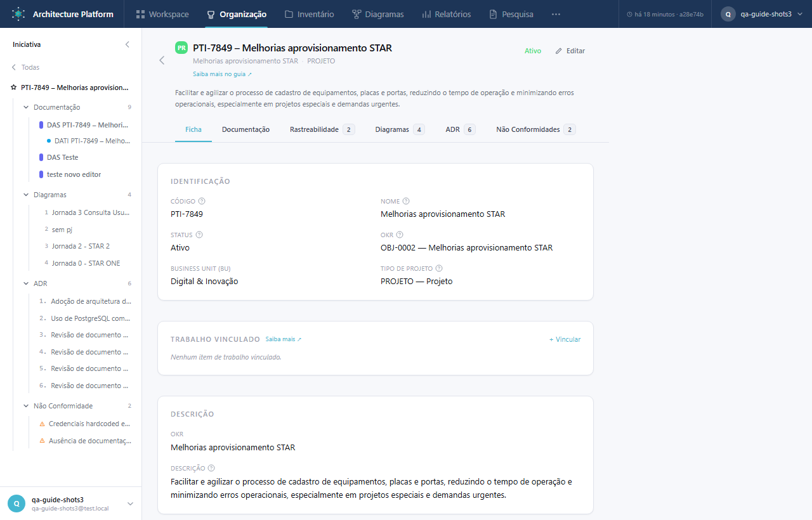Open 'Saiba mais' link in Trabalho Vinculado
812x520 pixels.
point(284,339)
